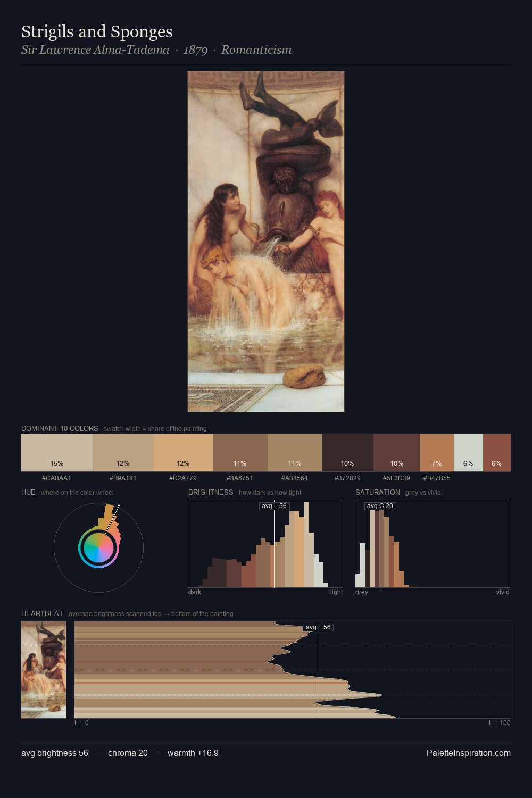Click the brightness histogram chart

[265, 544]
